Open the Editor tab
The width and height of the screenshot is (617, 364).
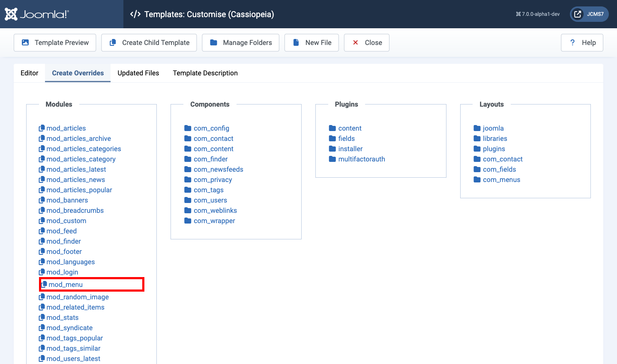(x=30, y=73)
